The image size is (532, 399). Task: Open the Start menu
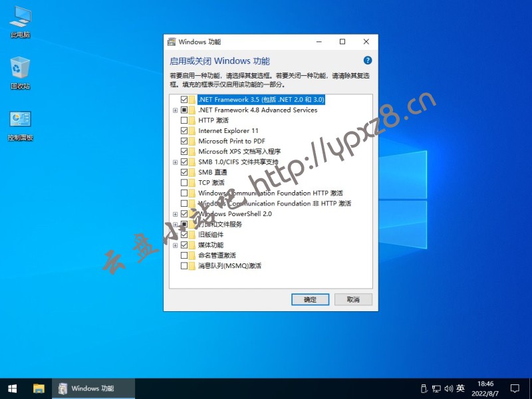pyautogui.click(x=13, y=388)
